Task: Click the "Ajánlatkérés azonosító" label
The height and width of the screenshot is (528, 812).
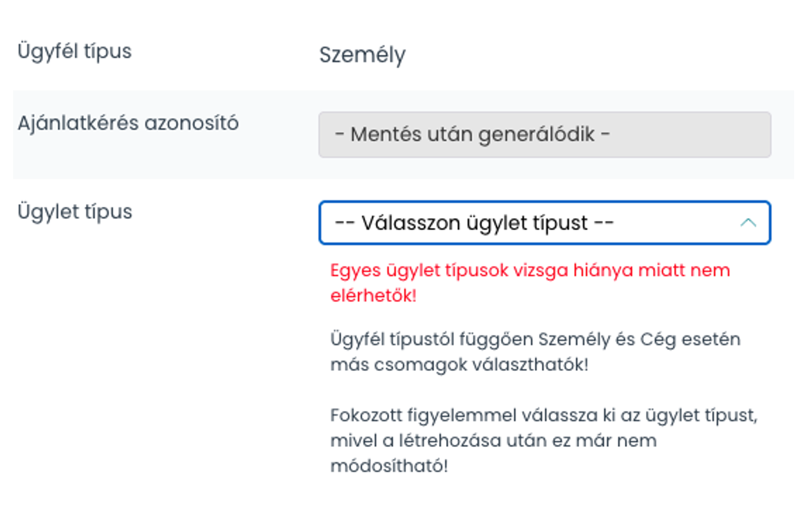Action: [128, 123]
